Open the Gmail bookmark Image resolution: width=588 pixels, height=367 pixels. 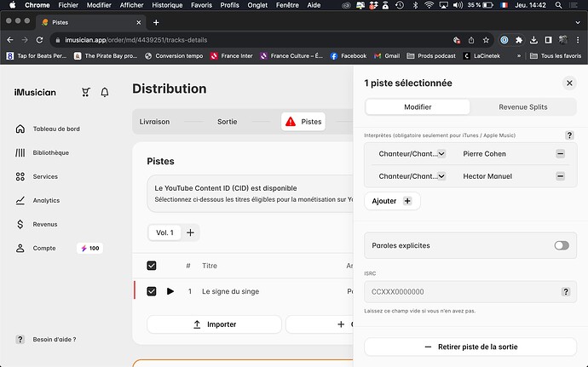387,56
